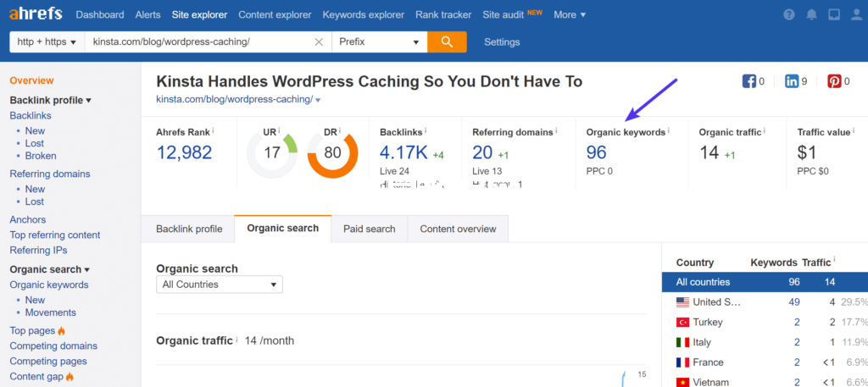Screen dimensions: 868x387
Task: Click the info icon next to Organic keywords
Action: (x=668, y=131)
